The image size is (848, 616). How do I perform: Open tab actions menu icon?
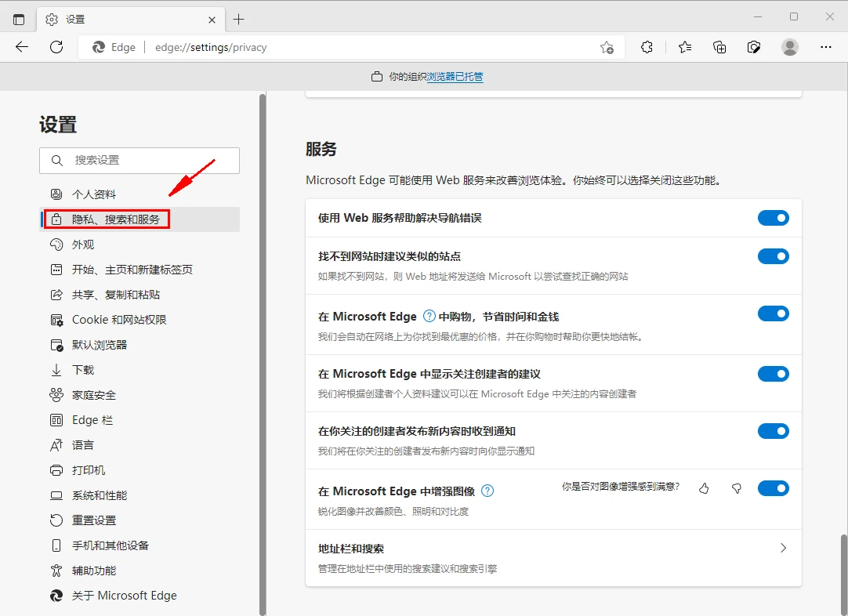tap(18, 20)
